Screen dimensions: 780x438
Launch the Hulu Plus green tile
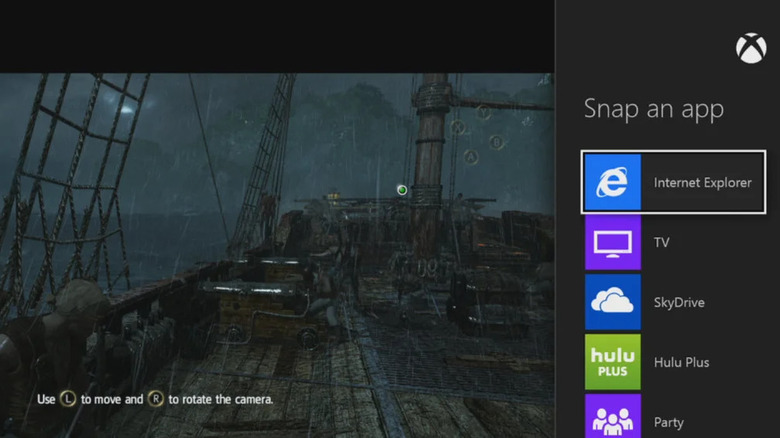click(x=613, y=362)
